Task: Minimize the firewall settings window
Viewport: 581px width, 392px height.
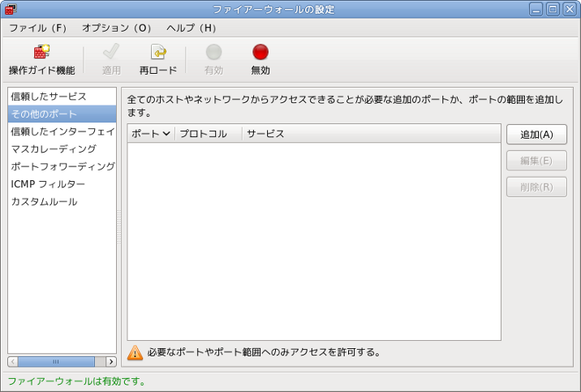Action: [536, 9]
